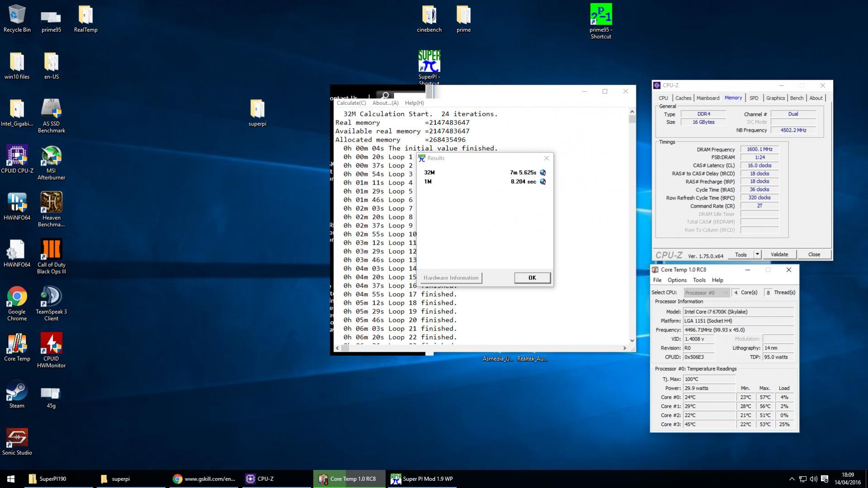Open the cinebench folder icon
This screenshot has height=488, width=868.
(x=429, y=19)
